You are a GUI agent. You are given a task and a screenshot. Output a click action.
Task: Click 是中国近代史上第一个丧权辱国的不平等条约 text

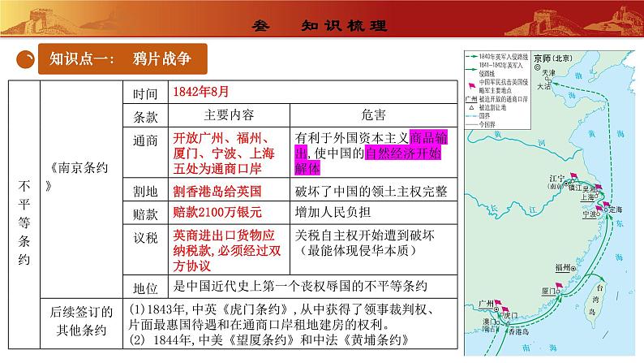click(x=300, y=286)
